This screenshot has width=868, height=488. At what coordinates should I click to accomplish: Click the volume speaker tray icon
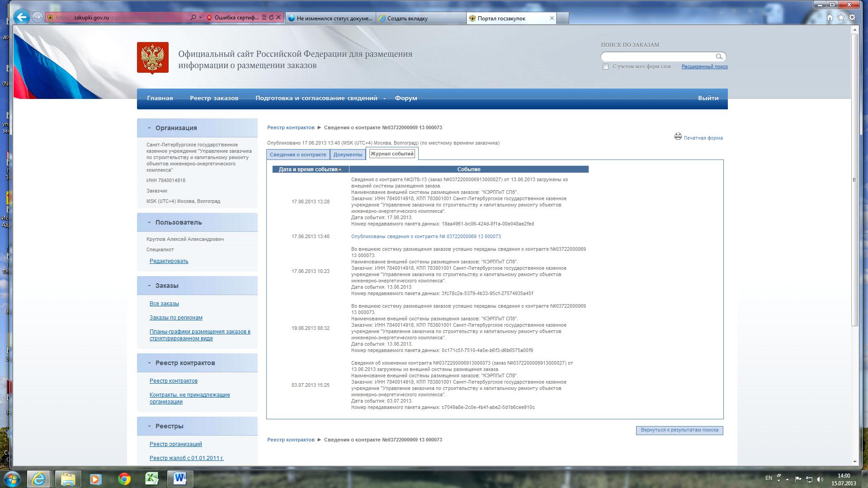click(x=820, y=479)
